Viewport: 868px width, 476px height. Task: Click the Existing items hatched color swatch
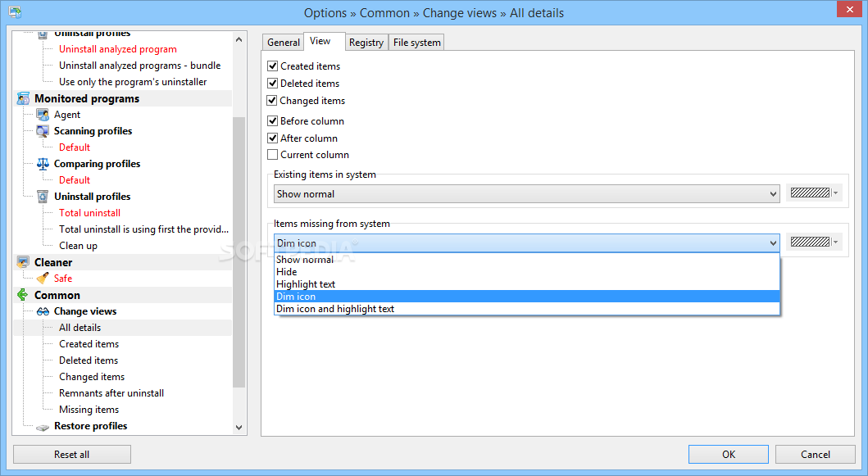[x=811, y=193]
